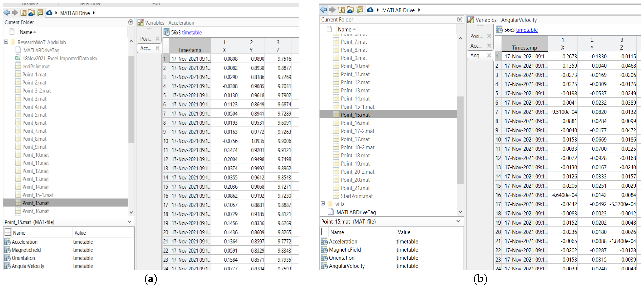Screen dimensions: 644x288
Task: Click the browse for folder icon in right toolbar
Action: point(350,10)
